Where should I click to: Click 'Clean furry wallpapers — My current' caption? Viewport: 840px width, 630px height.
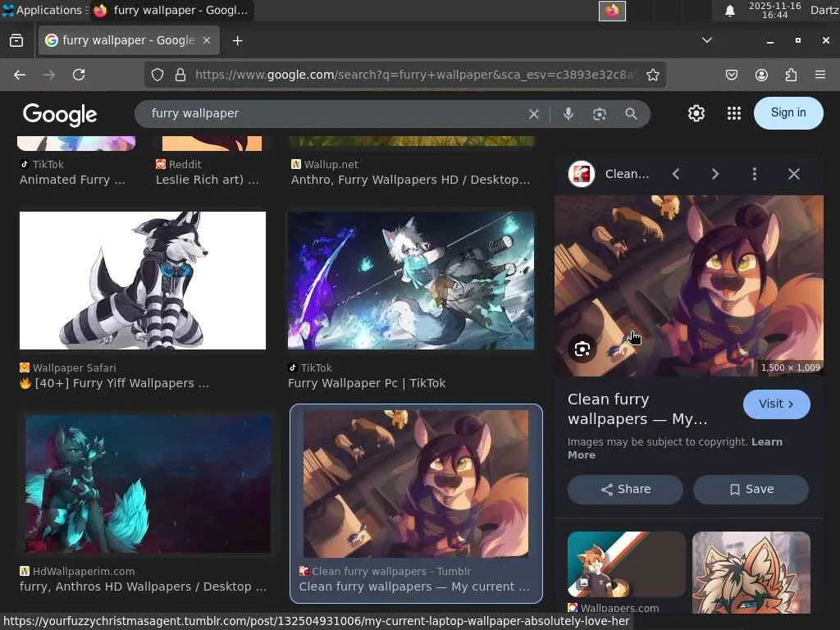[x=414, y=587]
